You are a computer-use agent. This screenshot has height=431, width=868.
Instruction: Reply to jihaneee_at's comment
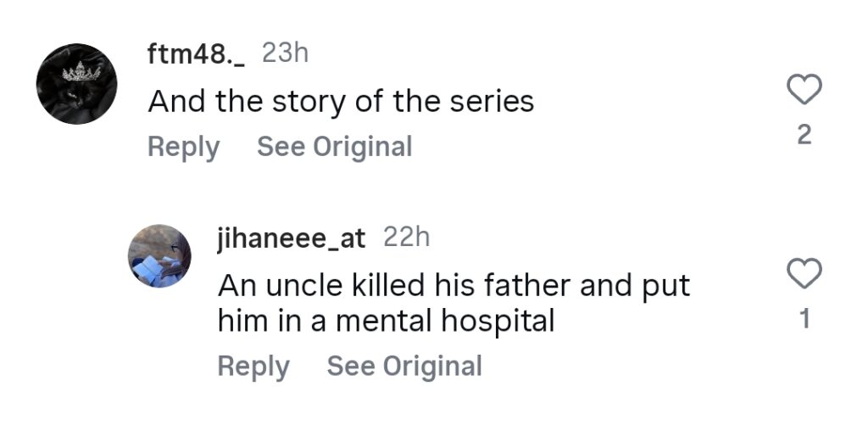253,367
